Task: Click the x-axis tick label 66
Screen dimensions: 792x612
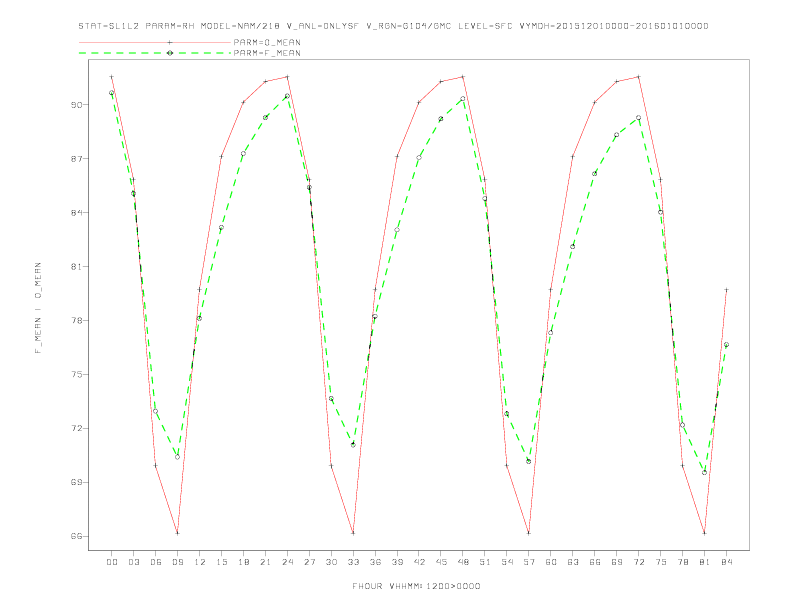Action: 595,562
